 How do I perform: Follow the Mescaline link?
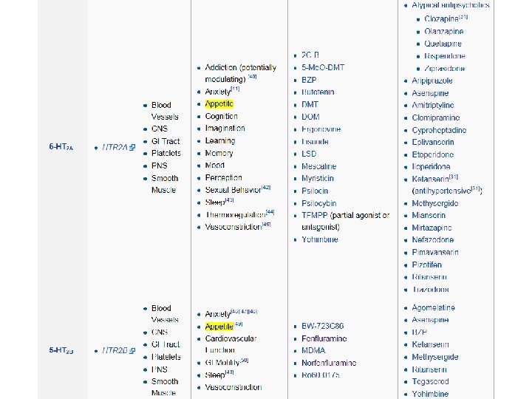tap(319, 166)
